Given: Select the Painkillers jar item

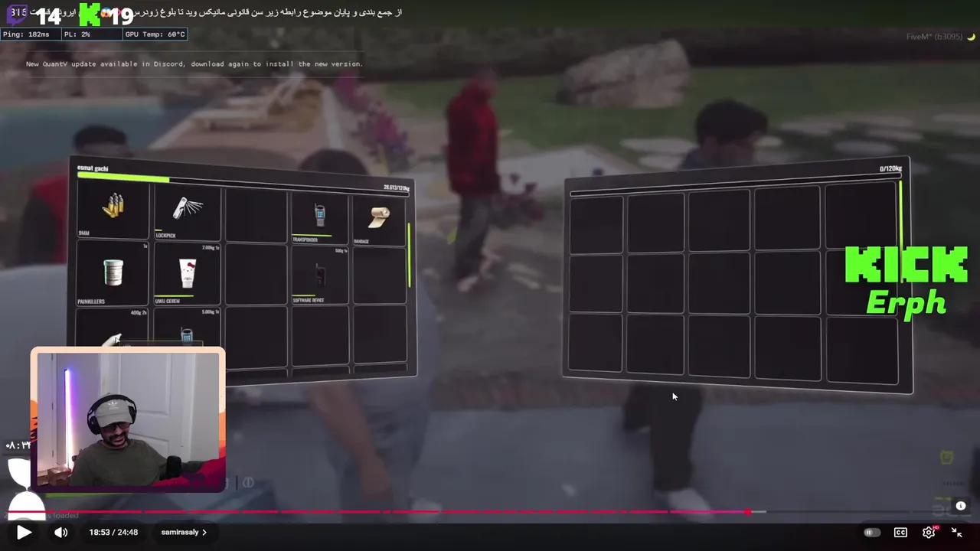Looking at the screenshot, I should (113, 273).
